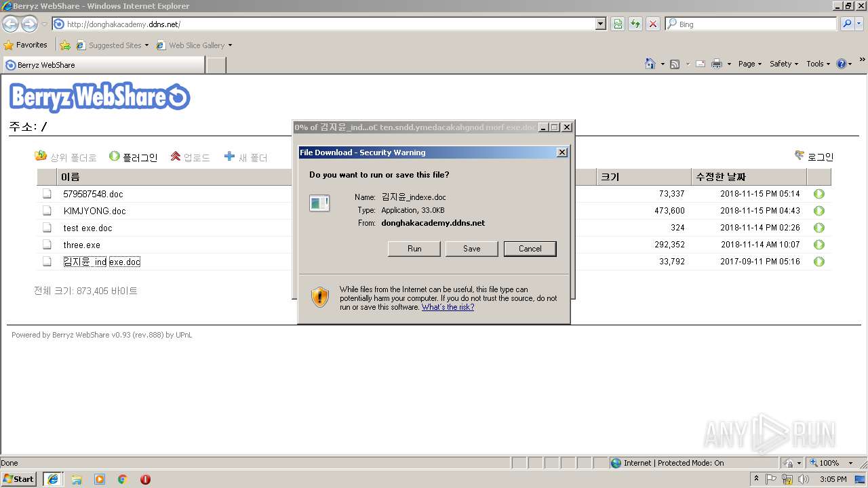Click the volume speaker tray icon
Screen dimensions: 868x488
click(804, 479)
